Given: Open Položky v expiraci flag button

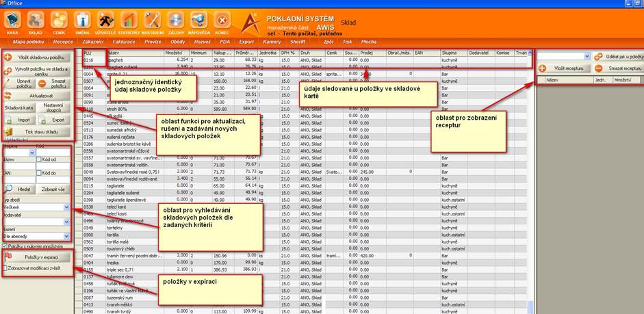Looking at the screenshot, I should 38,257.
